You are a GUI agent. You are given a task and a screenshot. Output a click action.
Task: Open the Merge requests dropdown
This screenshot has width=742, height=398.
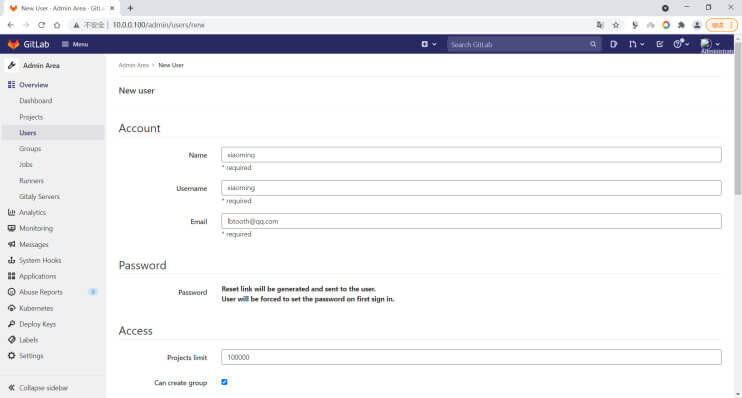(x=636, y=44)
